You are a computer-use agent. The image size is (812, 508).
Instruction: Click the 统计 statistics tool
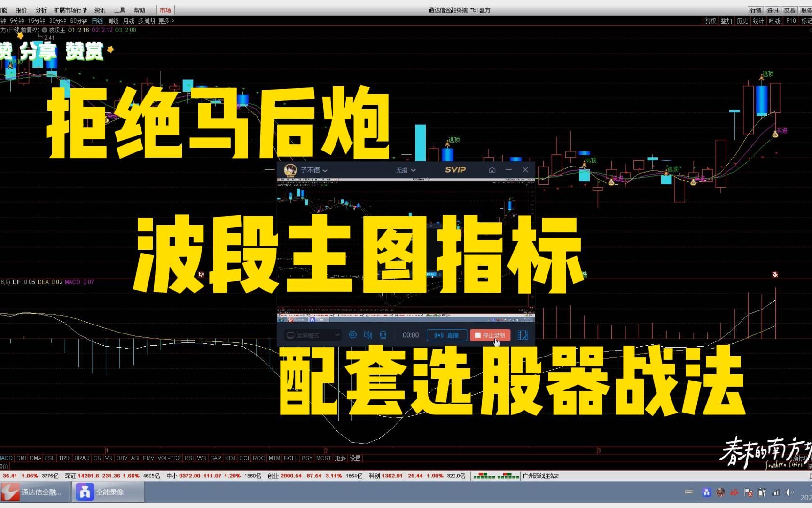(x=758, y=21)
